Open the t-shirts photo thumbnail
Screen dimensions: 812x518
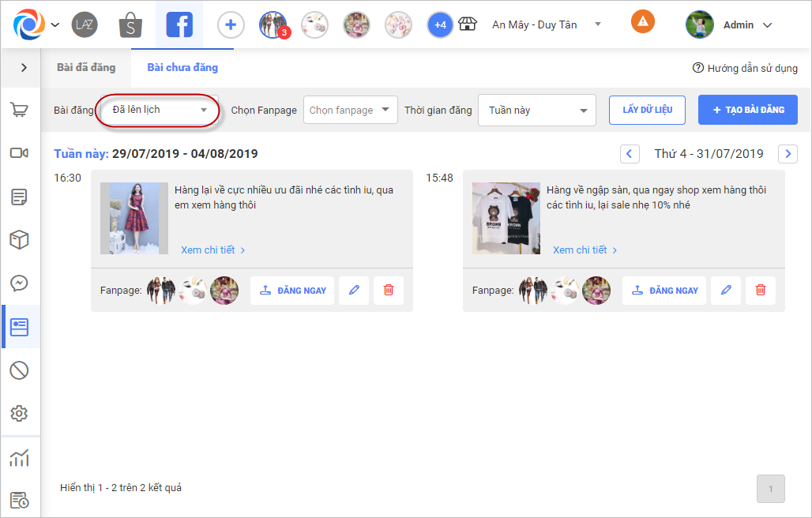tap(506, 218)
